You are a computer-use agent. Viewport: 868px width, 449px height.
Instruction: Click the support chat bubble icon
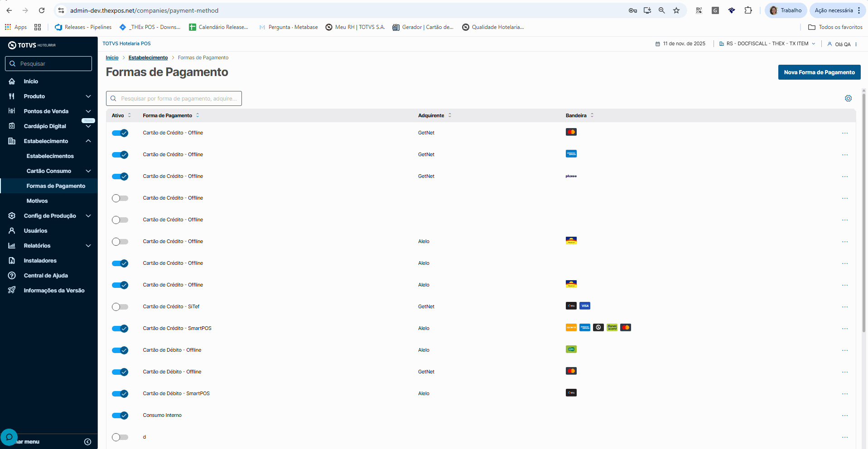pyautogui.click(x=9, y=437)
